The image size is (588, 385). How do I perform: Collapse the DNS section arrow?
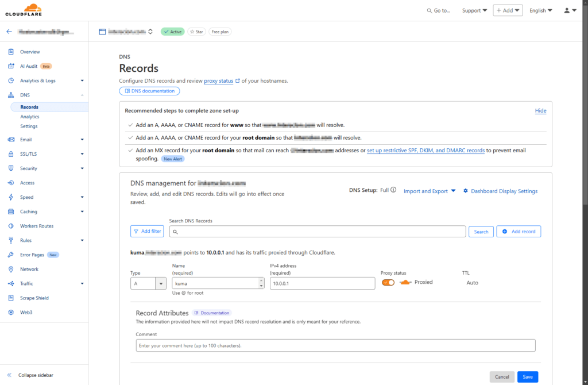click(x=82, y=95)
